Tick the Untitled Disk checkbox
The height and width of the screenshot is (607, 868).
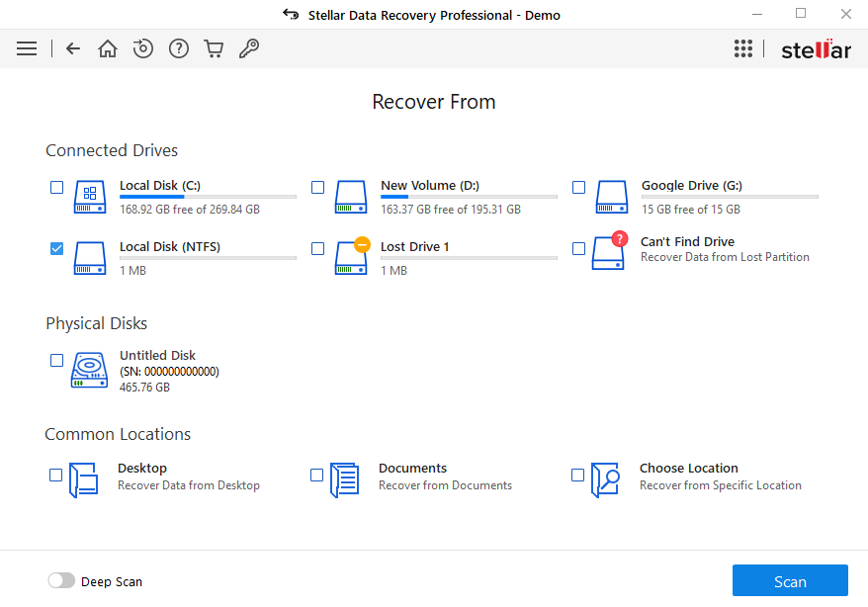click(56, 360)
